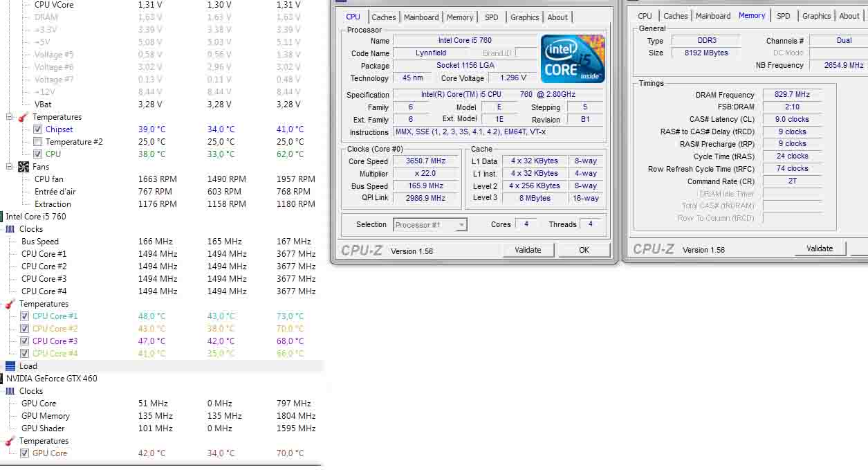Click Validate in the CPU-Z timings window
Image resolution: width=868 pixels, height=470 pixels.
click(820, 248)
